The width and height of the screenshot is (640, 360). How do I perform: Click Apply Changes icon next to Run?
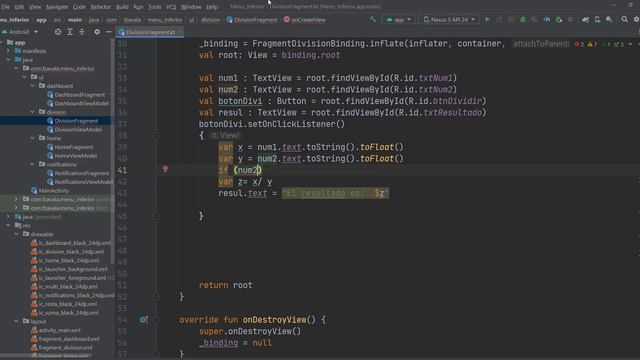[x=499, y=19]
